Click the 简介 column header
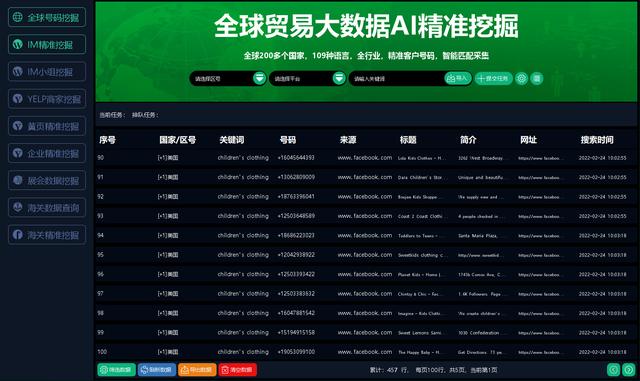The image size is (640, 381). point(468,140)
